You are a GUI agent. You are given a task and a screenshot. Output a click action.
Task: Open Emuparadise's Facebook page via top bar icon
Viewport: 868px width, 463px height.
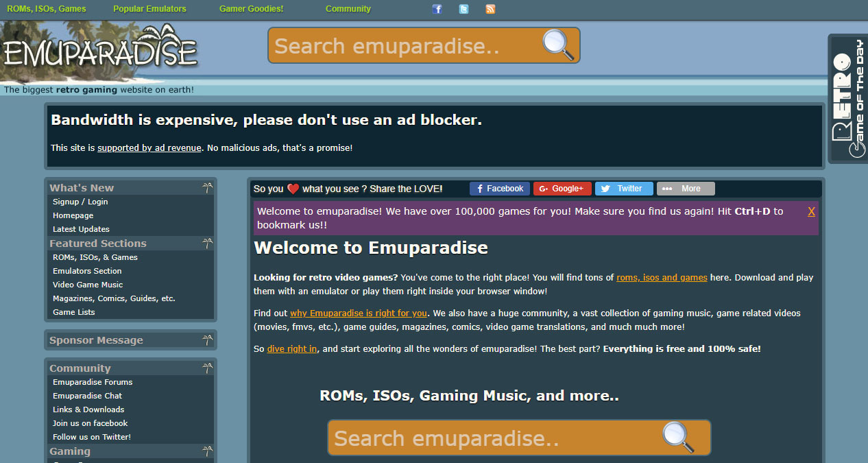pos(437,9)
